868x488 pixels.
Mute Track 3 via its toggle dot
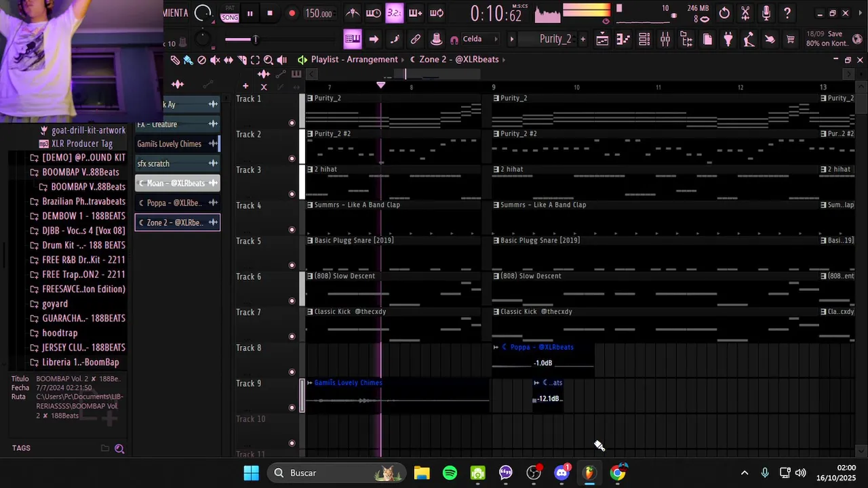(x=292, y=194)
